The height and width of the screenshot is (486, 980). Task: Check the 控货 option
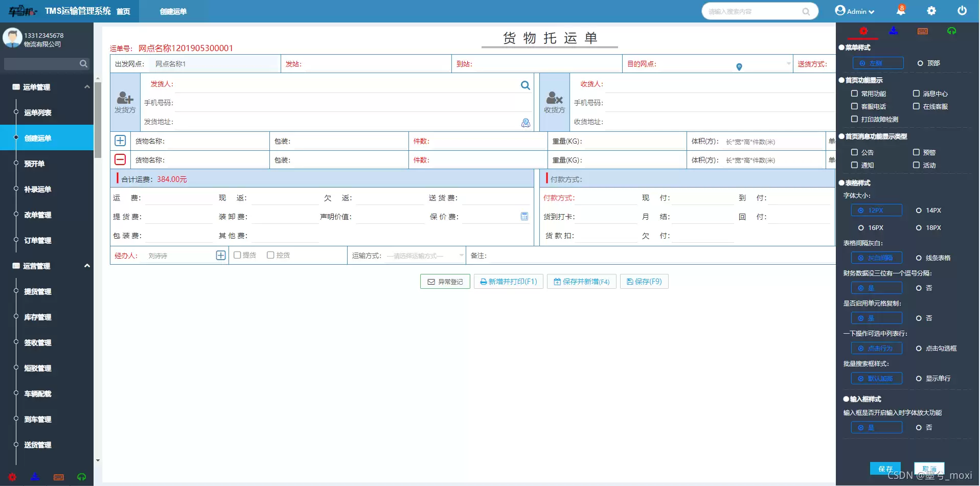(270, 254)
